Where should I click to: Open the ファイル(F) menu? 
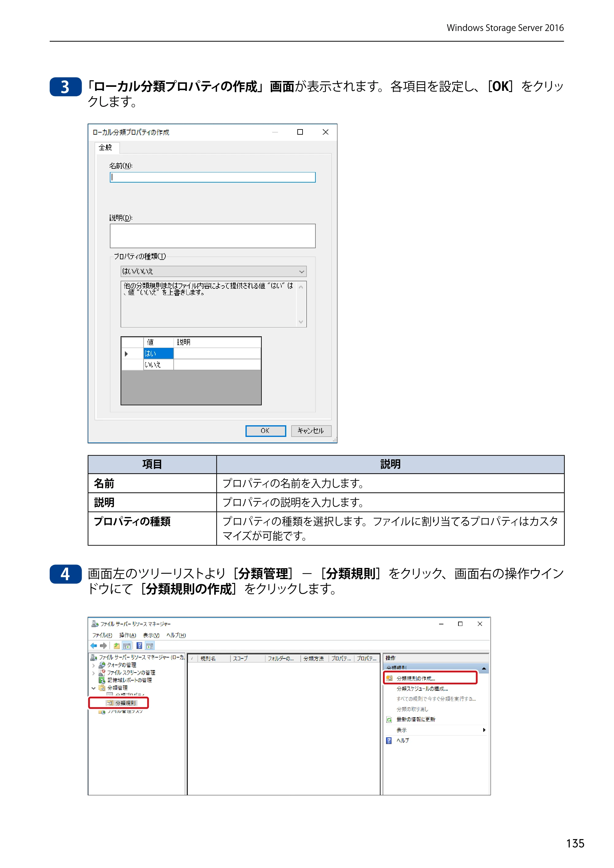[x=102, y=635]
